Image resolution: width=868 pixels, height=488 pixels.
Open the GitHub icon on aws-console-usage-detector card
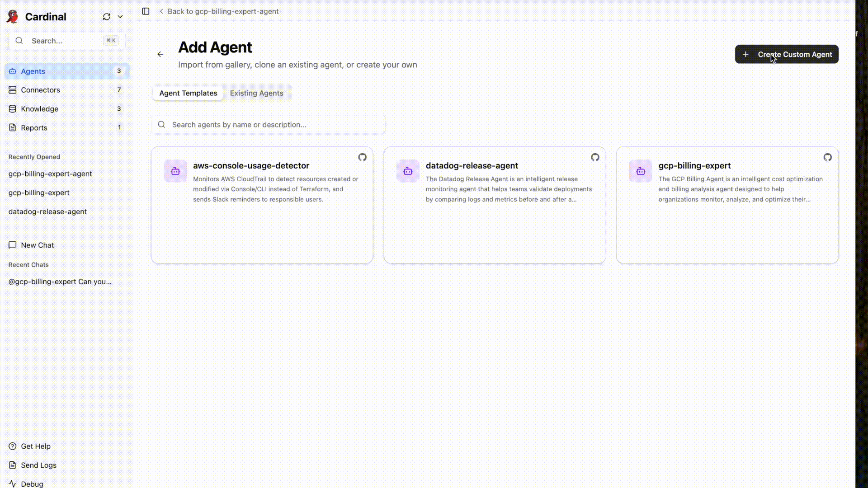click(x=363, y=157)
